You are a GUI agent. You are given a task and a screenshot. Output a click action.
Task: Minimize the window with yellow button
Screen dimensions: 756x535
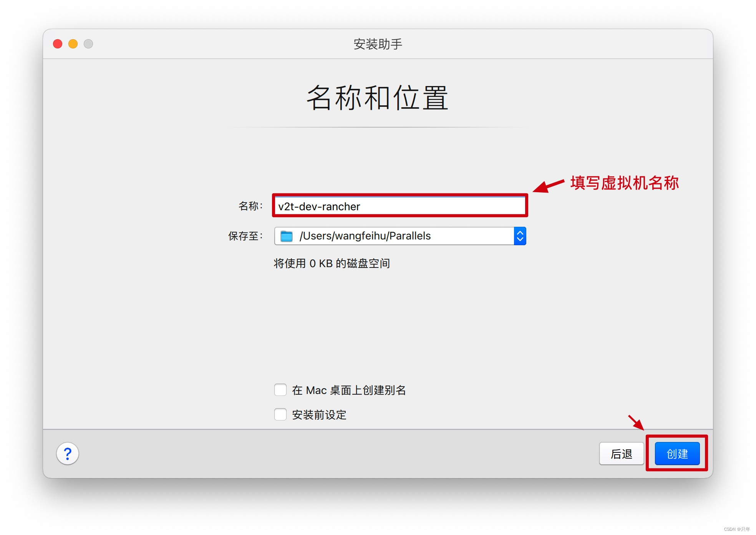(73, 44)
